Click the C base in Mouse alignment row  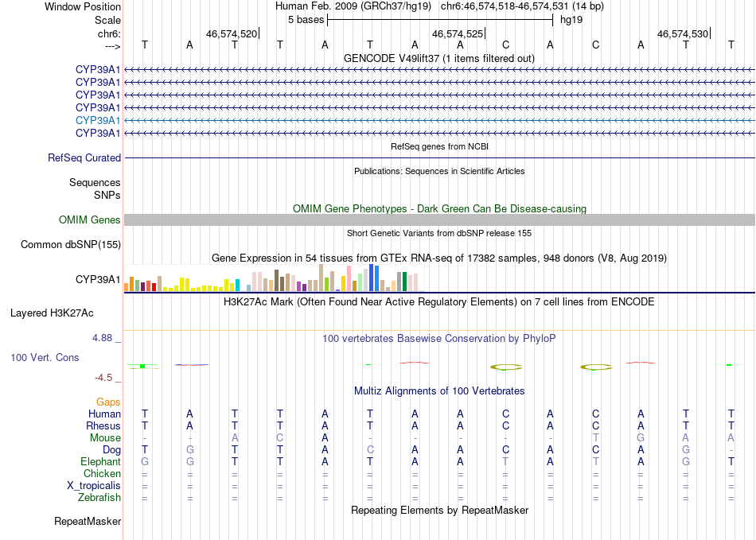(x=279, y=438)
